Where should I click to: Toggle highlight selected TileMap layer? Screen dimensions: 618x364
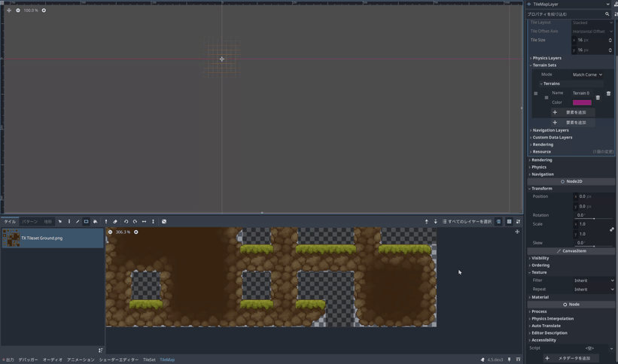point(498,221)
